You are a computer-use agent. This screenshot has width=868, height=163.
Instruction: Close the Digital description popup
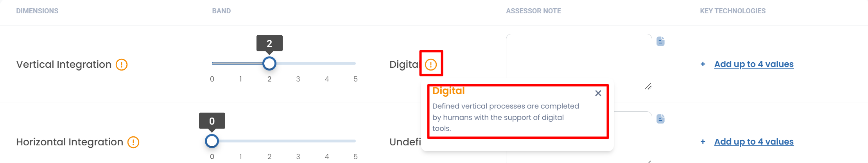pyautogui.click(x=598, y=93)
